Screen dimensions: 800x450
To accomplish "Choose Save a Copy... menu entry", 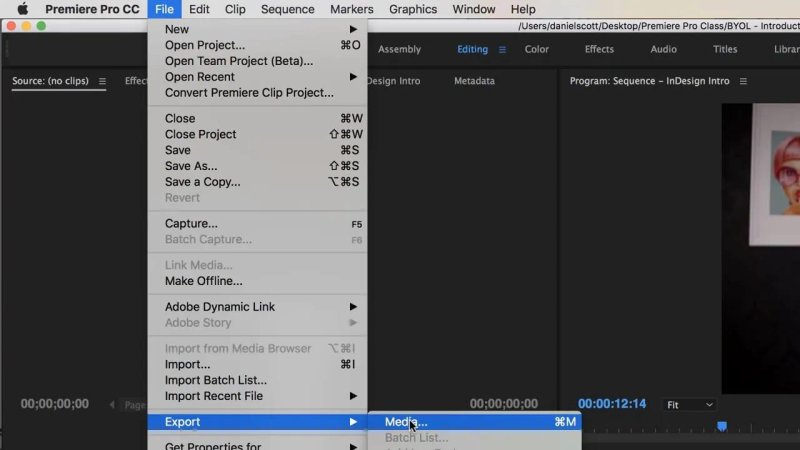I will (x=257, y=182).
